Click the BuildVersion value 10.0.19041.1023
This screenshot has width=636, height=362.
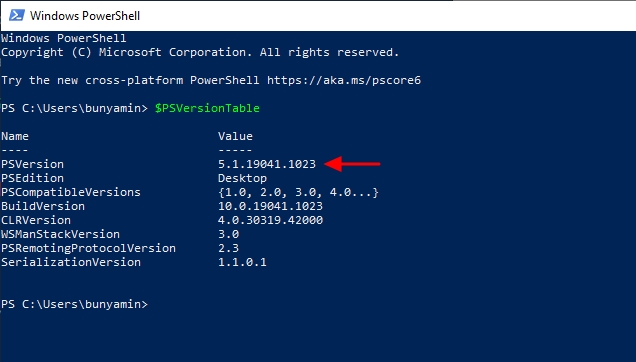[x=270, y=206]
